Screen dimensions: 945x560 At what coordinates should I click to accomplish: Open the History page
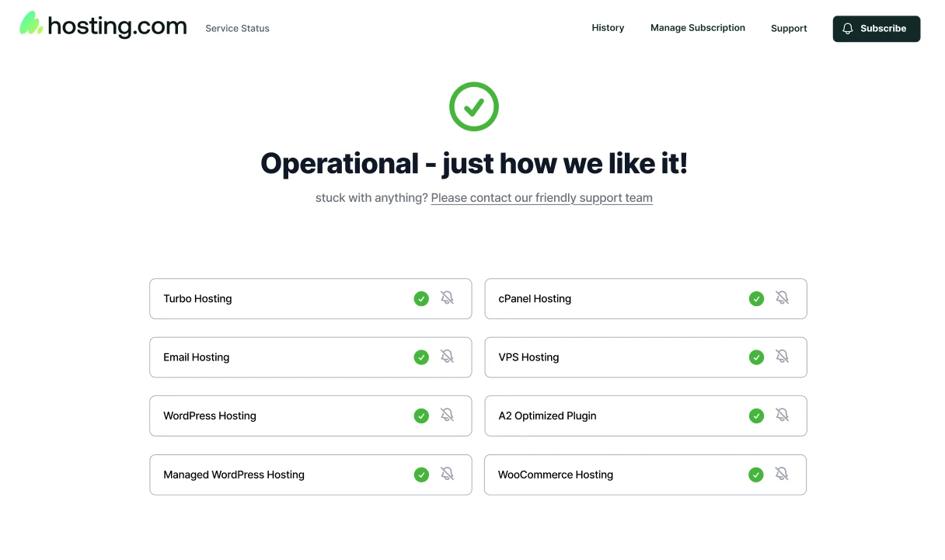point(608,28)
